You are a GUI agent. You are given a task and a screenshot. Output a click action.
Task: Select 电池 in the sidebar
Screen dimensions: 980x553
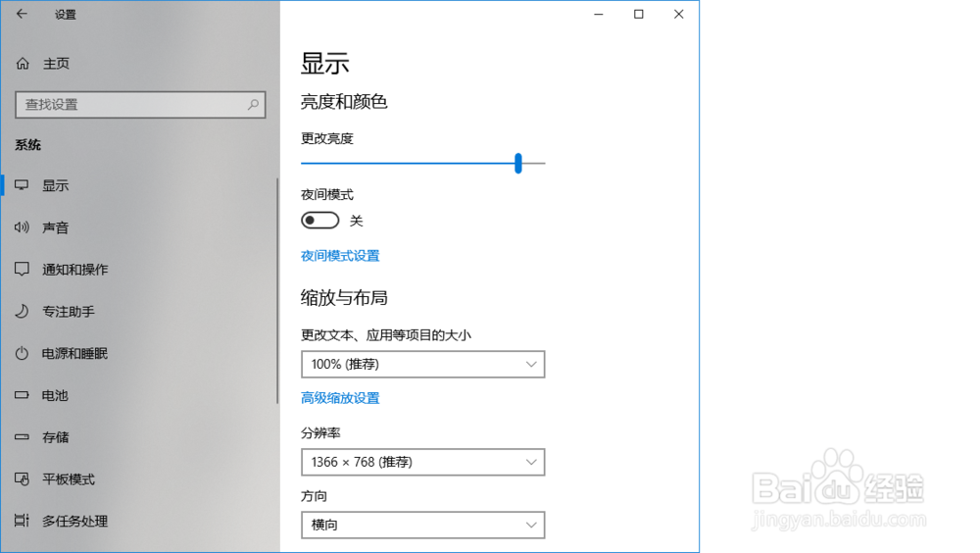point(55,395)
